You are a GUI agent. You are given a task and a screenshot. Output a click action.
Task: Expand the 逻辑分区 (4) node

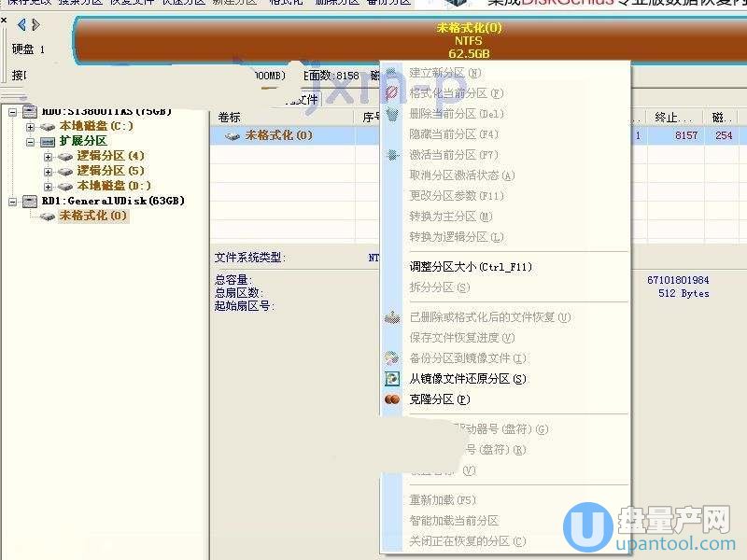(x=48, y=157)
